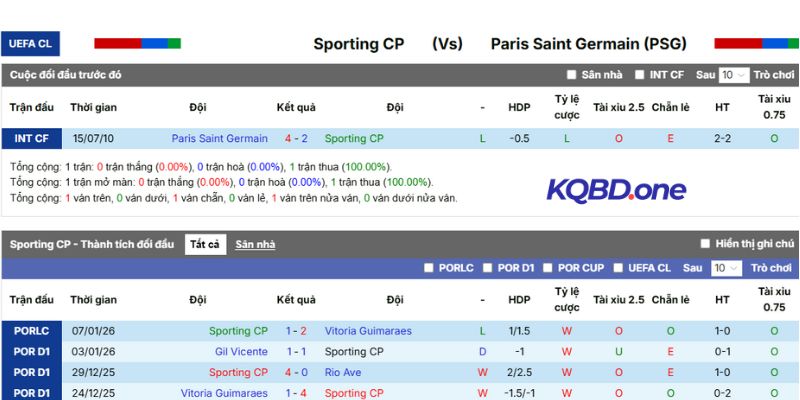This screenshot has width=800, height=400.
Task: Switch to the Tất cả tab
Action: 204,244
